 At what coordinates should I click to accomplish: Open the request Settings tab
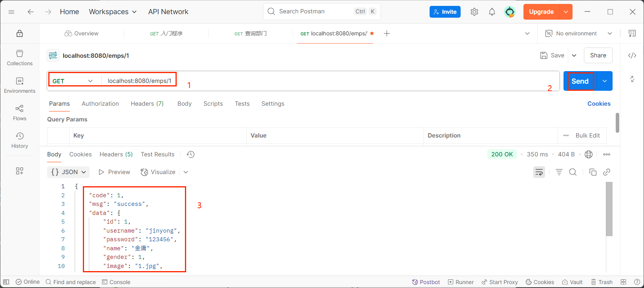pos(273,104)
